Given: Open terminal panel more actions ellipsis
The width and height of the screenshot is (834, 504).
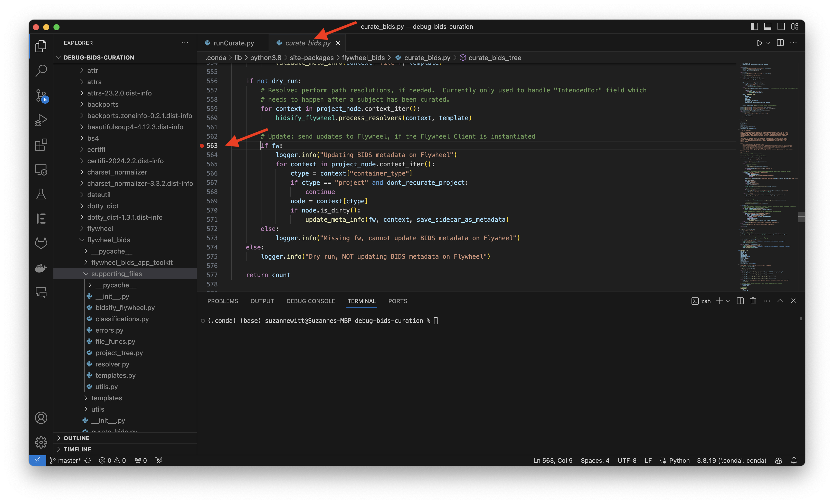Looking at the screenshot, I should pyautogui.click(x=767, y=301).
